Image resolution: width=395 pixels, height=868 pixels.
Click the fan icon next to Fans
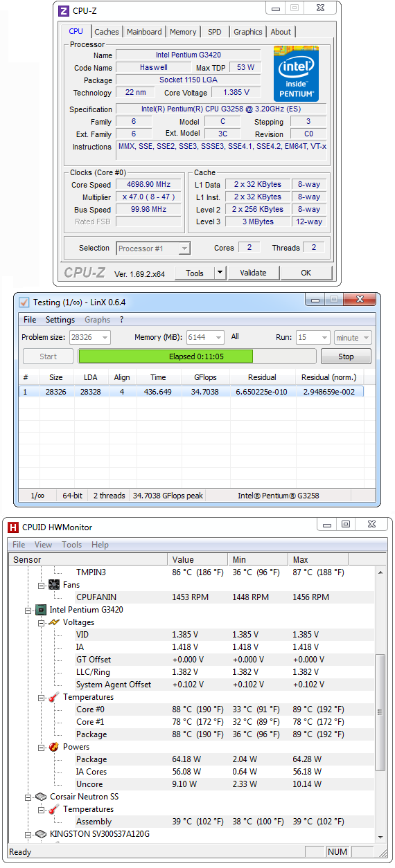tap(54, 585)
